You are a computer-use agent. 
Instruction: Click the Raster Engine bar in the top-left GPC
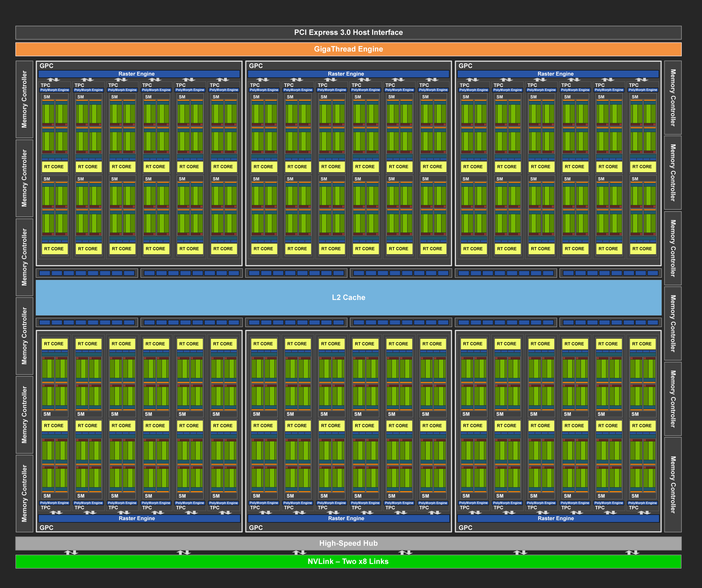pyautogui.click(x=139, y=74)
